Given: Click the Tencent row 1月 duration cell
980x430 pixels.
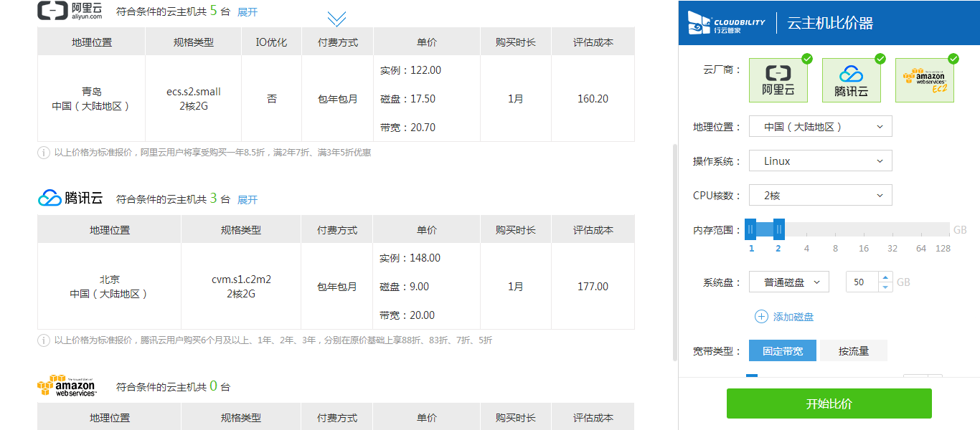Looking at the screenshot, I should coord(516,287).
